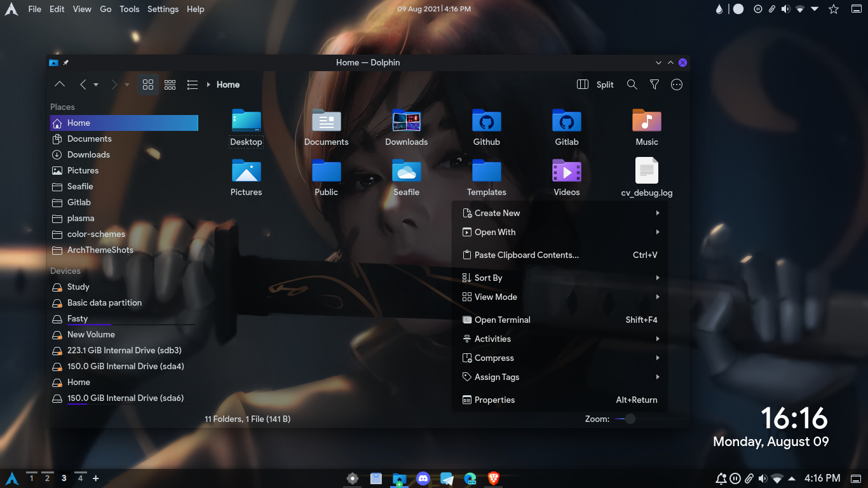Click the Home breadcrumb in the location bar
Image resolution: width=868 pixels, height=488 pixels.
point(228,85)
